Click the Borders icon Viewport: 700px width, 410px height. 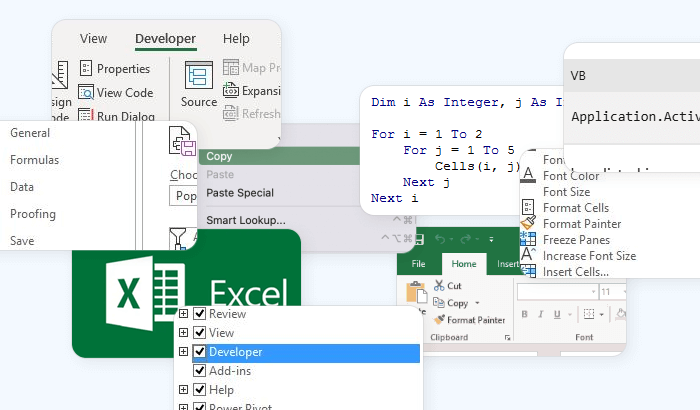(589, 314)
